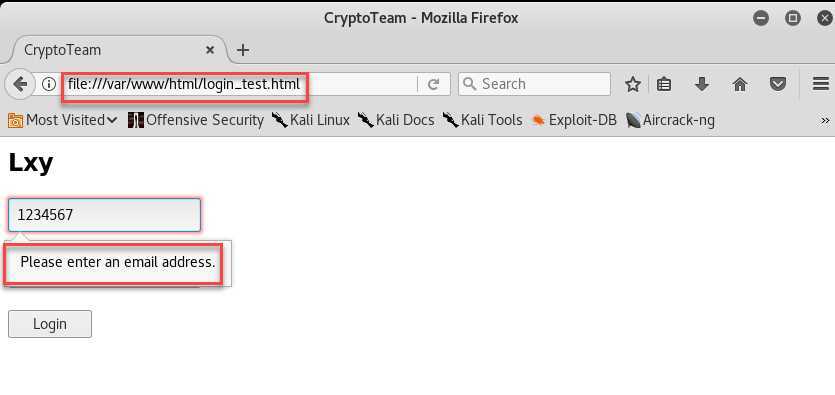
Task: Open a new tab with plus
Action: (x=243, y=50)
